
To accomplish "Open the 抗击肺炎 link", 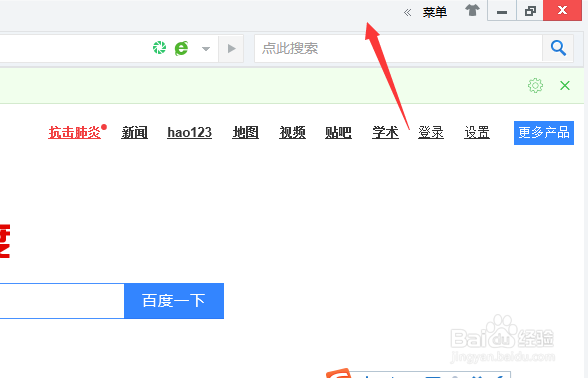I will point(75,132).
